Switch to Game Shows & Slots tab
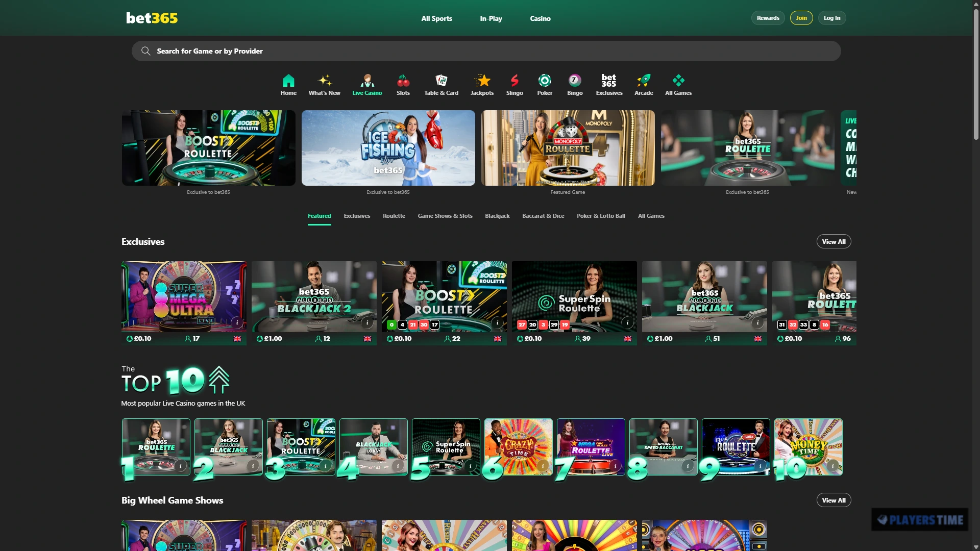 tap(445, 216)
